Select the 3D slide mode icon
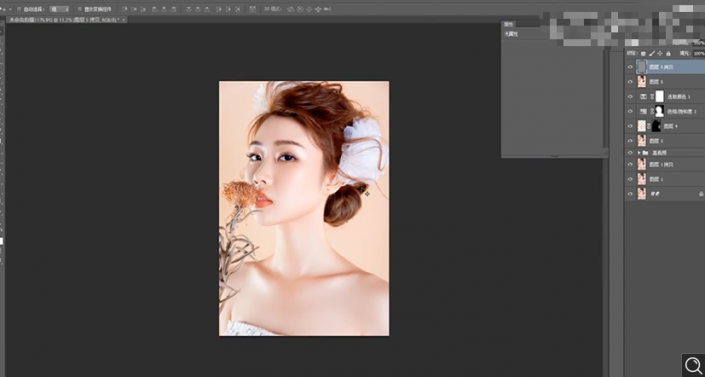Screen dimensions: 705x377 click(x=318, y=9)
